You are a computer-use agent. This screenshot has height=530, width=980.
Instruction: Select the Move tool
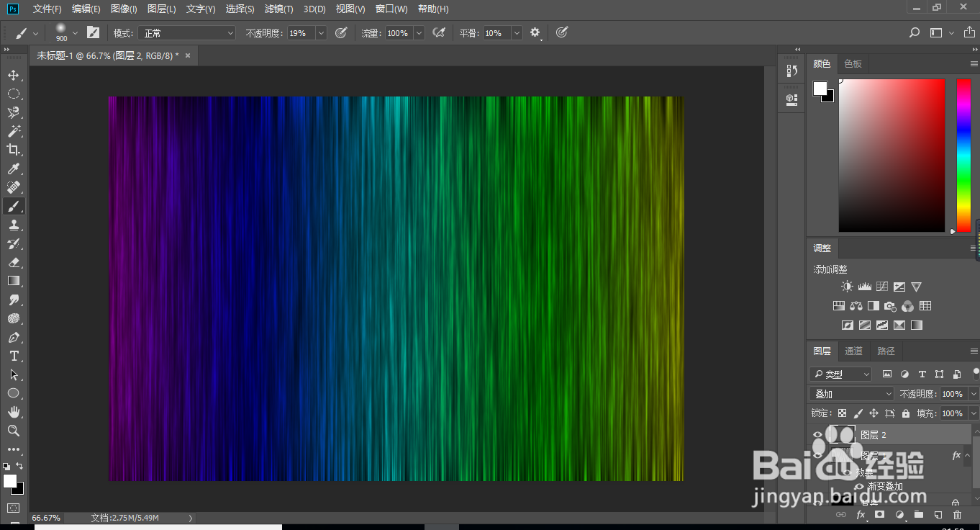point(13,75)
